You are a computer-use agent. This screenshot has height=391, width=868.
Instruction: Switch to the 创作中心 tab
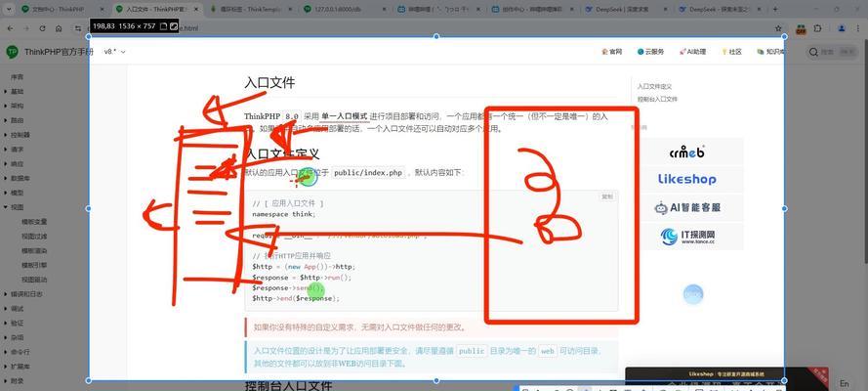[533, 10]
